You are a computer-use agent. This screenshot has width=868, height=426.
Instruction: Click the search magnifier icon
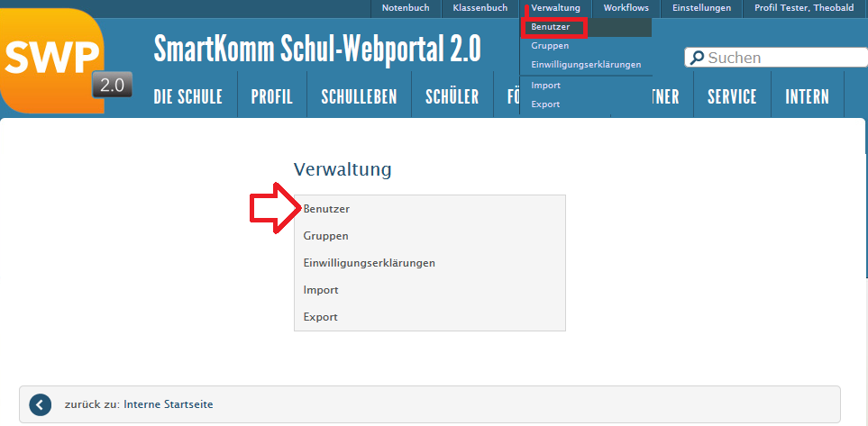(x=697, y=58)
